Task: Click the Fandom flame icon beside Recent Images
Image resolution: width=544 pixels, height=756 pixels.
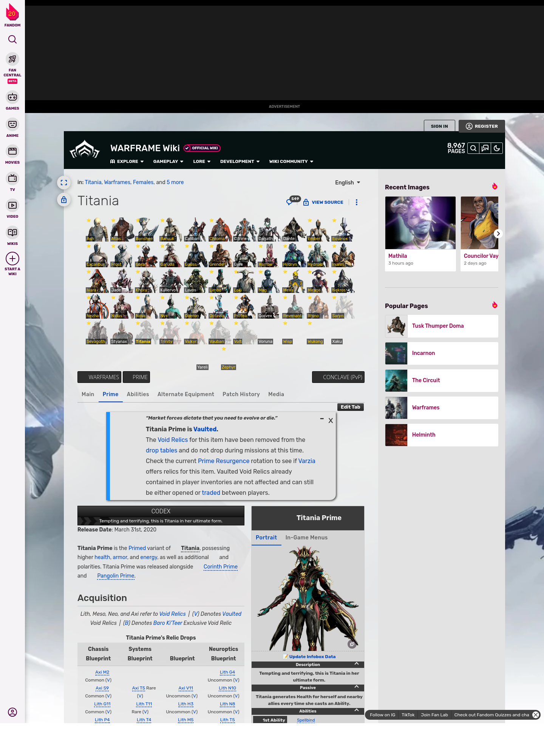Action: click(x=495, y=186)
